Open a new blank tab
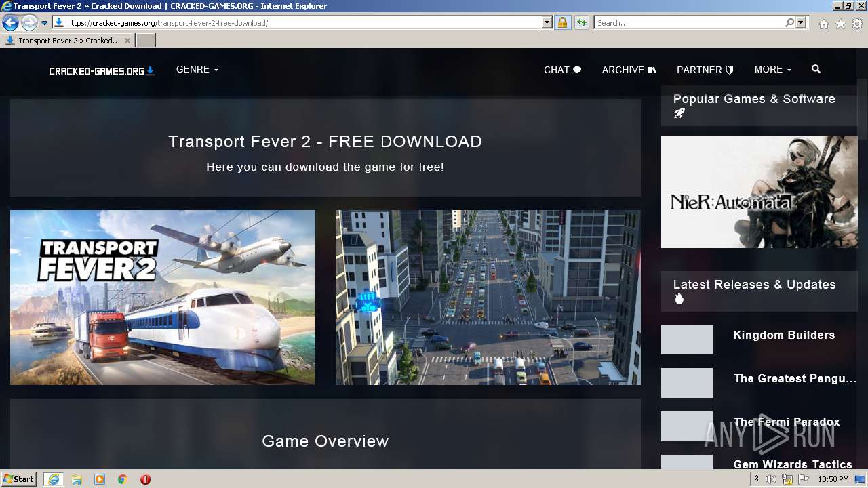Screen dimensions: 868x488 tap(146, 41)
